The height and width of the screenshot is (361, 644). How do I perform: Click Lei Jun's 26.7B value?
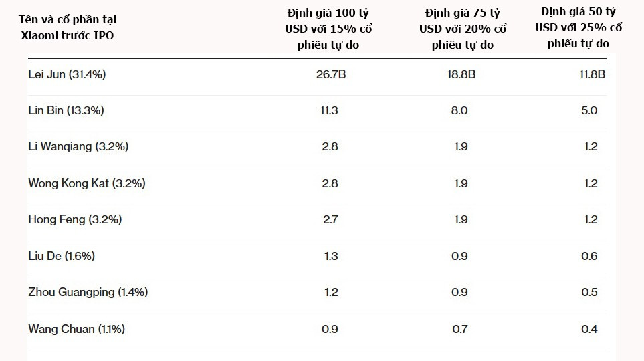pos(330,75)
